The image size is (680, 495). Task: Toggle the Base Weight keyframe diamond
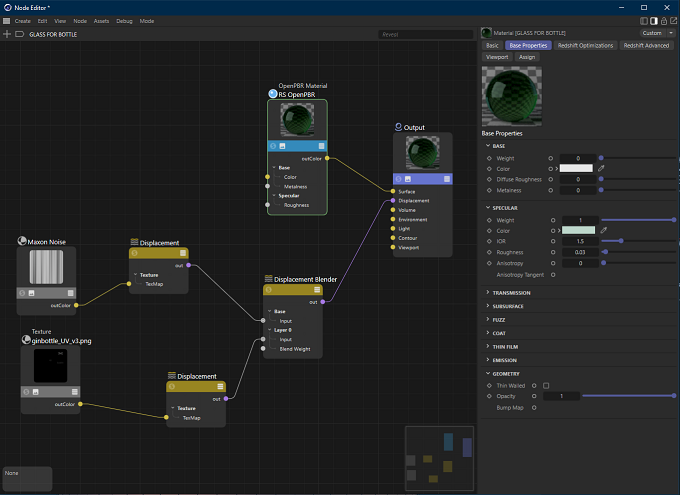(x=489, y=158)
